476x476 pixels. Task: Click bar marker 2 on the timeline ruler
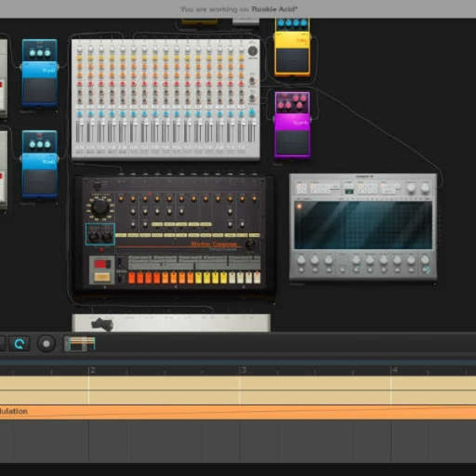pos(92,370)
